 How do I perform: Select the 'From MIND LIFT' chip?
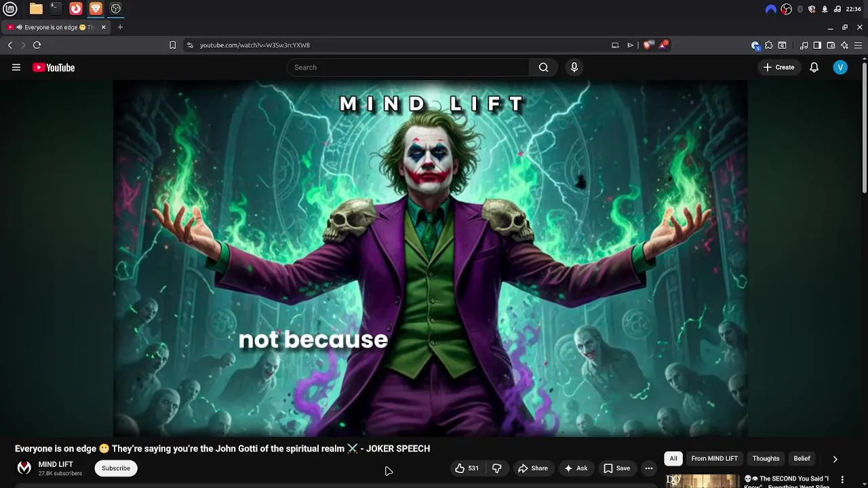click(714, 459)
